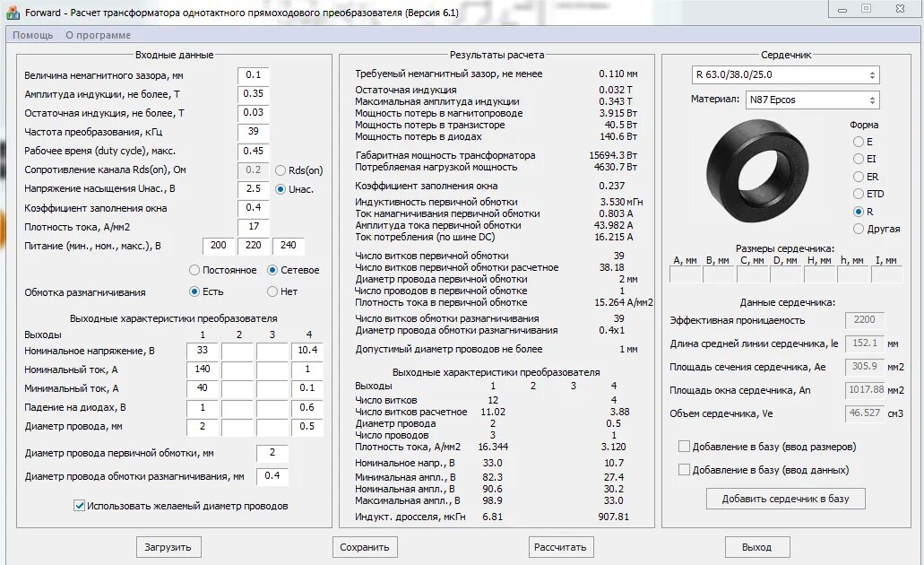This screenshot has width=924, height=565.
Task: Edit residual induction field 0.03
Action: click(254, 113)
